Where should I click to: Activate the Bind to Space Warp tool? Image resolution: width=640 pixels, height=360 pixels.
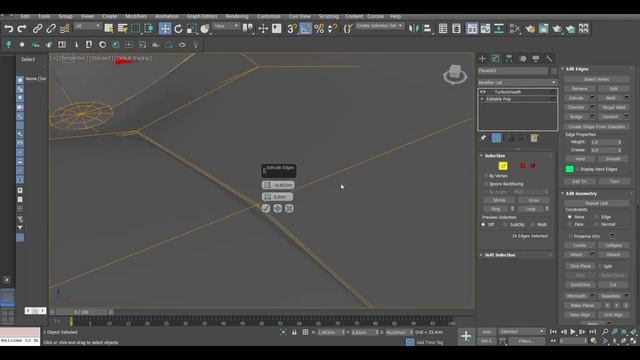coord(64,29)
